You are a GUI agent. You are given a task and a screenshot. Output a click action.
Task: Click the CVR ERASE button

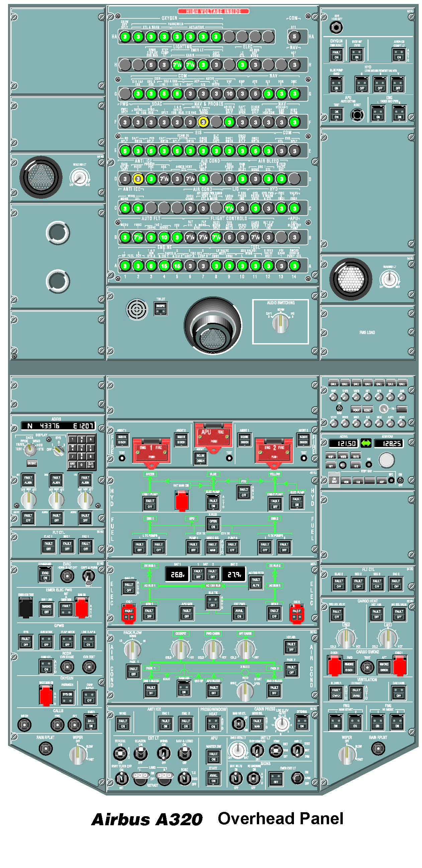pos(67,667)
